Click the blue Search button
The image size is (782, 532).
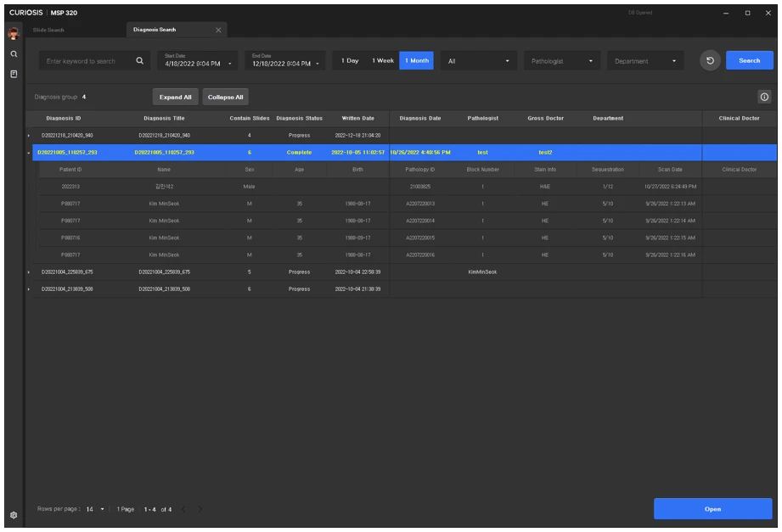click(x=749, y=60)
